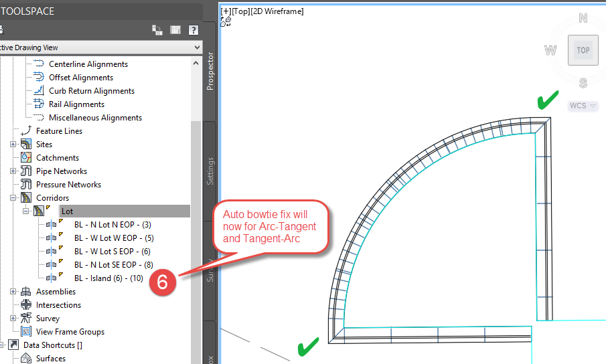Click the Miscellaneous Alignments icon
The width and height of the screenshot is (606, 364).
(x=39, y=117)
